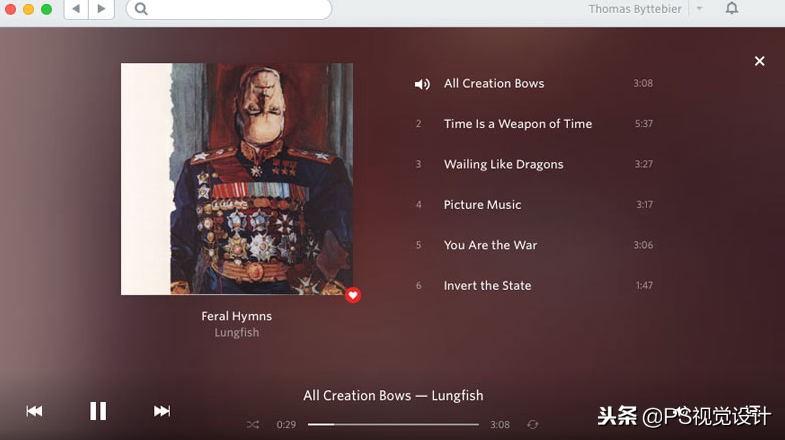Toggle the red heart favorite on album
The image size is (785, 440).
click(x=353, y=295)
